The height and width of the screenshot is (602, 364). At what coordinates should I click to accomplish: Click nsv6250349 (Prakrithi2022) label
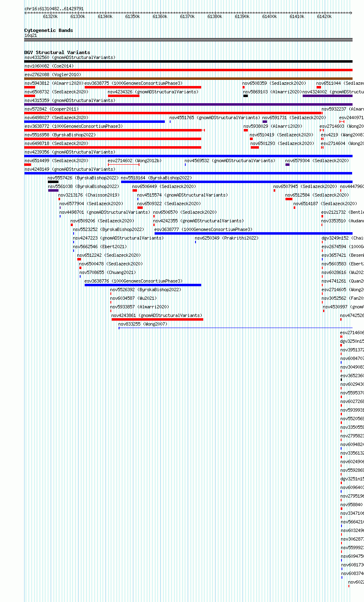point(227,238)
